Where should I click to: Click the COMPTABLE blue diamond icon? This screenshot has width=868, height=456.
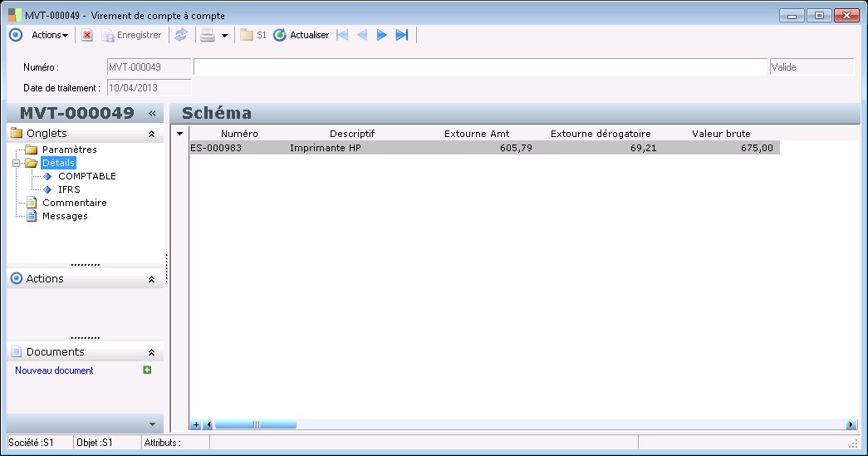[47, 176]
